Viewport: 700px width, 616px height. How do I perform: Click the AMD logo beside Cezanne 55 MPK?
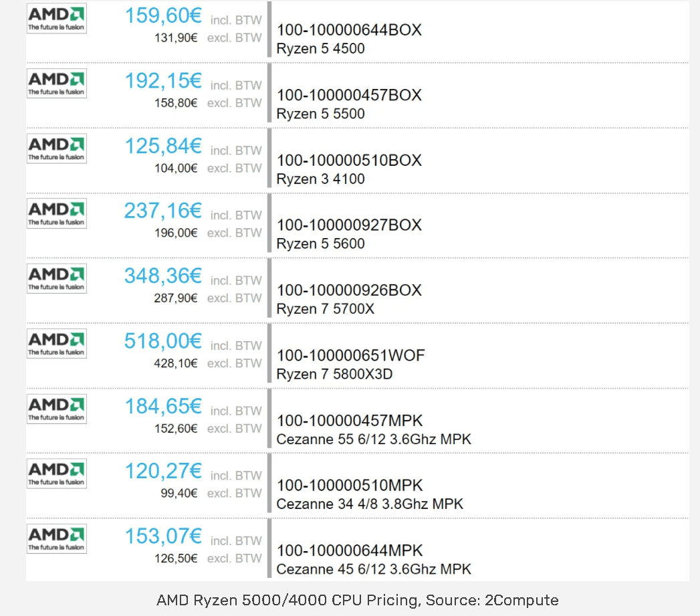point(57,409)
